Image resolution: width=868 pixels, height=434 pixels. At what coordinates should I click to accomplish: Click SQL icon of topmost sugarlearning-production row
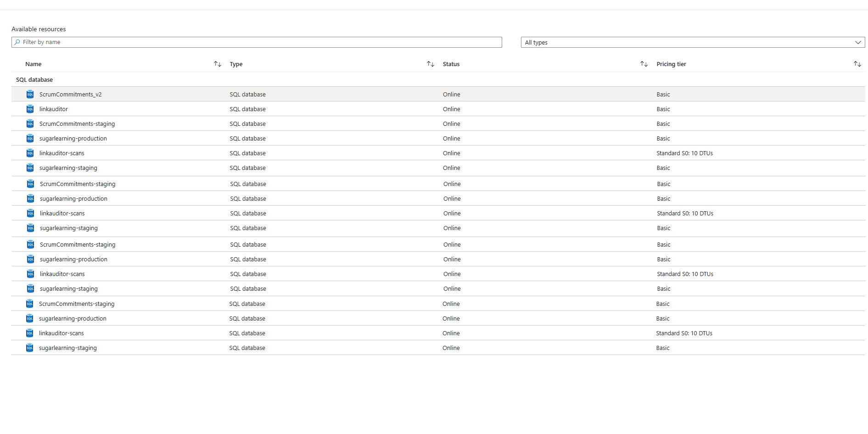30,138
